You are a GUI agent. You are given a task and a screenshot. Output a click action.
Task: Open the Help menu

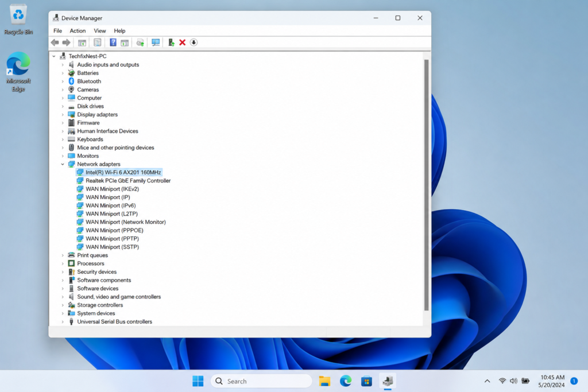[119, 31]
